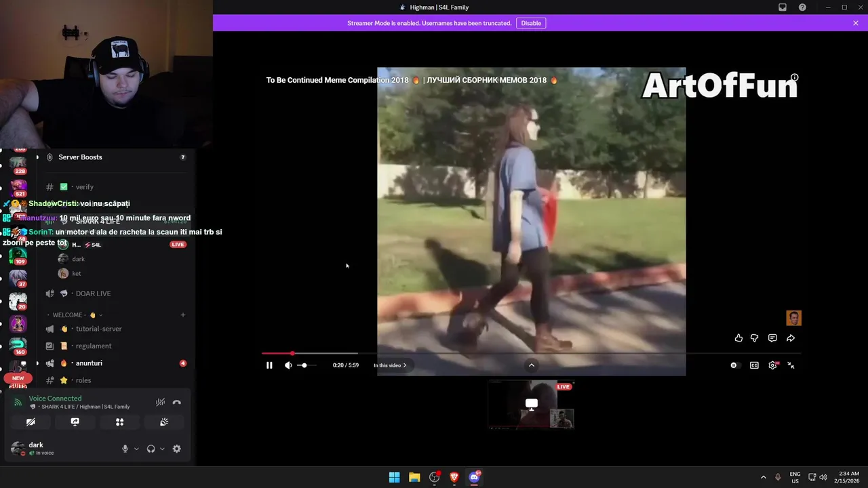Viewport: 868px width, 488px height.
Task: Open the info icon next to ArtOfFun
Action: [795, 77]
